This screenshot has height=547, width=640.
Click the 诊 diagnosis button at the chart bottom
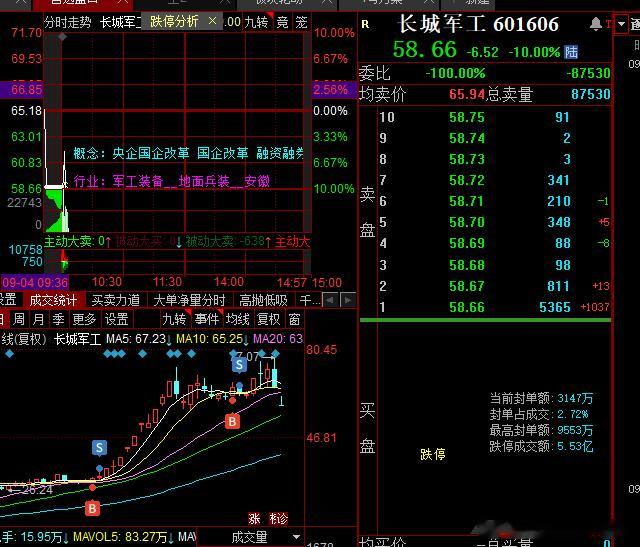coord(279,519)
